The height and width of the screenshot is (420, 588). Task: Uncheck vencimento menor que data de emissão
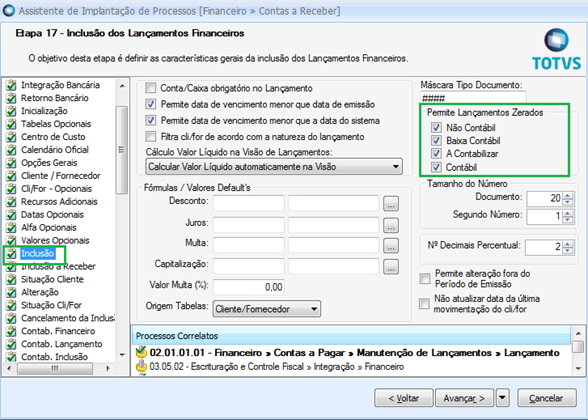tap(150, 104)
